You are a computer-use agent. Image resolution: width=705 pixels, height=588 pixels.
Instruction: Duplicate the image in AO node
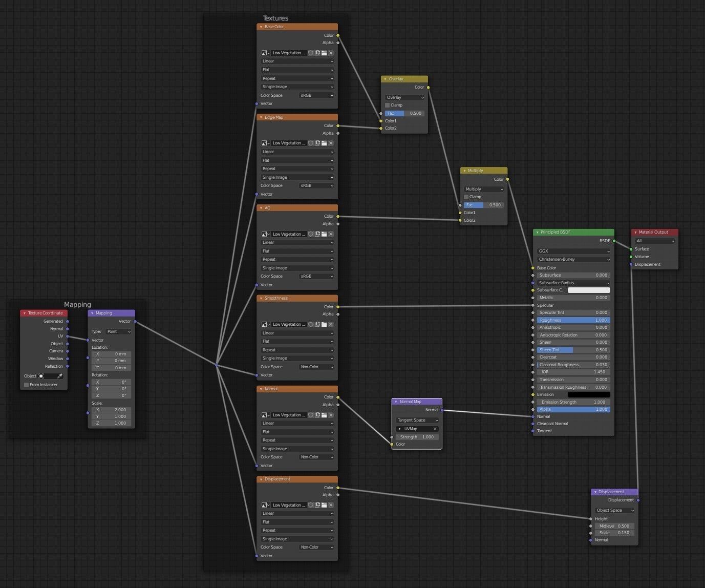[317, 234]
